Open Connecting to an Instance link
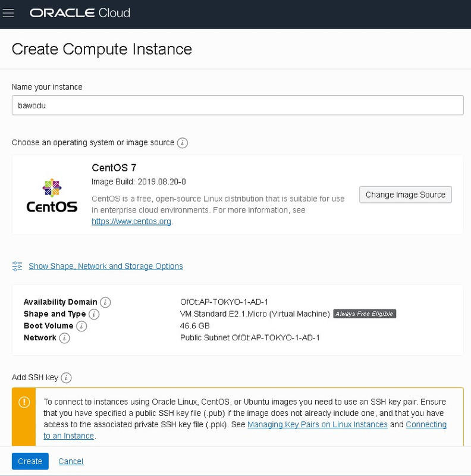 point(426,424)
